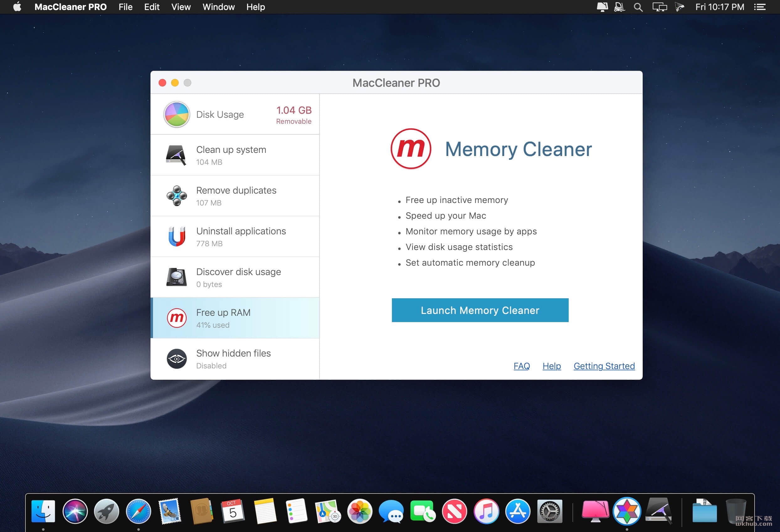Viewport: 780px width, 532px height.
Task: Open Photos flower icon in Dock
Action: click(360, 511)
